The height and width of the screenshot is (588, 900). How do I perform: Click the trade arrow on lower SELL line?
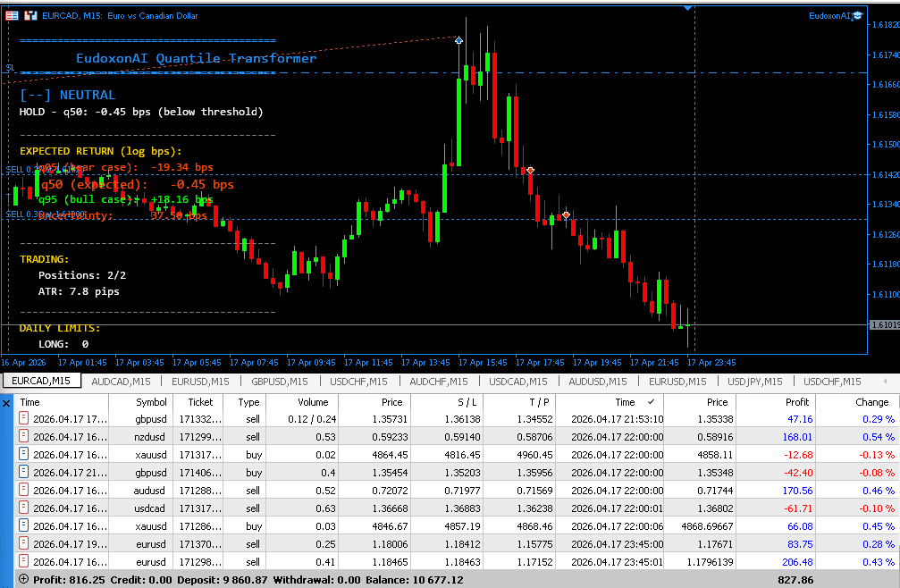tap(567, 215)
